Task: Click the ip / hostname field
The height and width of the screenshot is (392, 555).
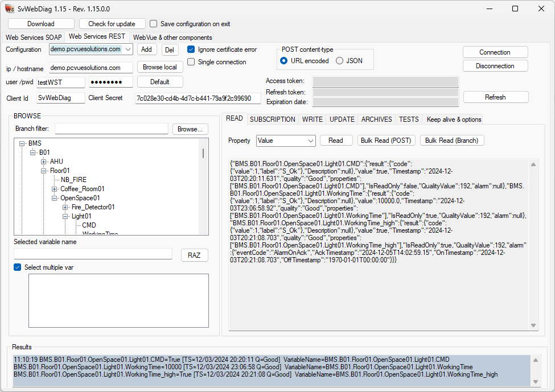Action: point(91,68)
